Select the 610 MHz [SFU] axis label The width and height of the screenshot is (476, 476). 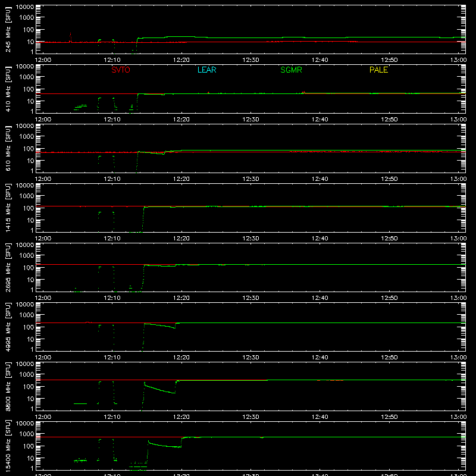tap(8, 148)
